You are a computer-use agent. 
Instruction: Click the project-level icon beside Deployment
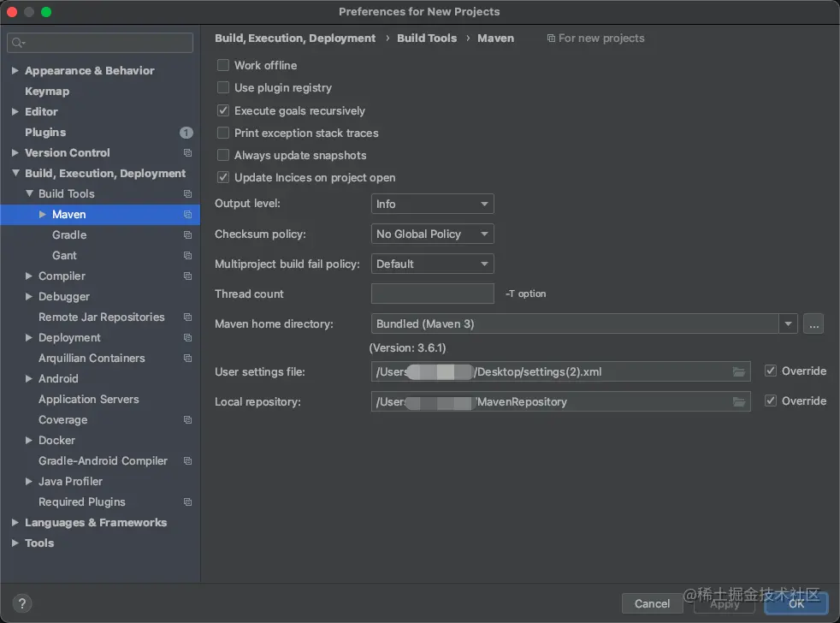pos(187,338)
